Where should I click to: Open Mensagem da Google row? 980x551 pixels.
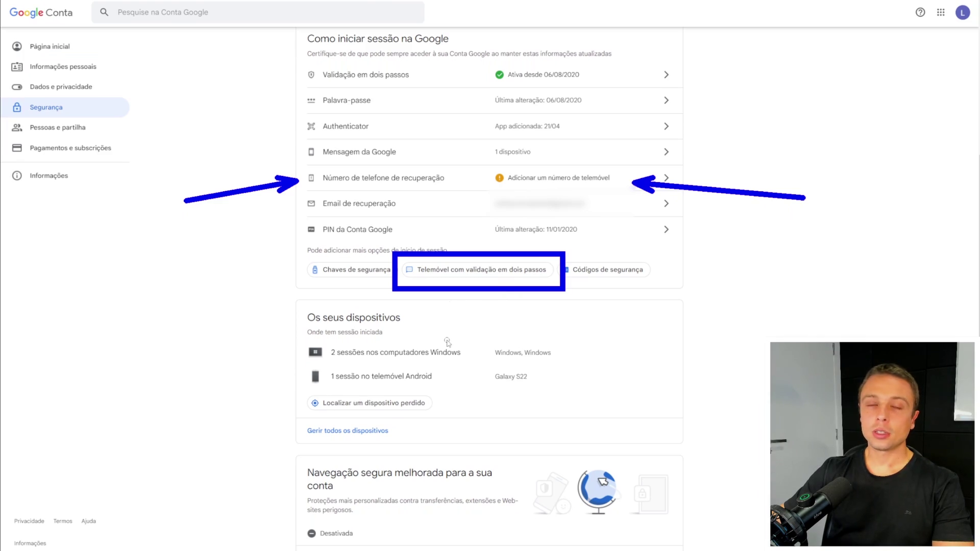(489, 152)
